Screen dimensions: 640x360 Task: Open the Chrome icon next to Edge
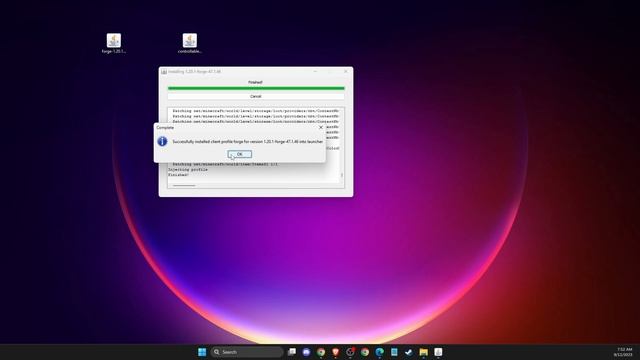coord(365,352)
